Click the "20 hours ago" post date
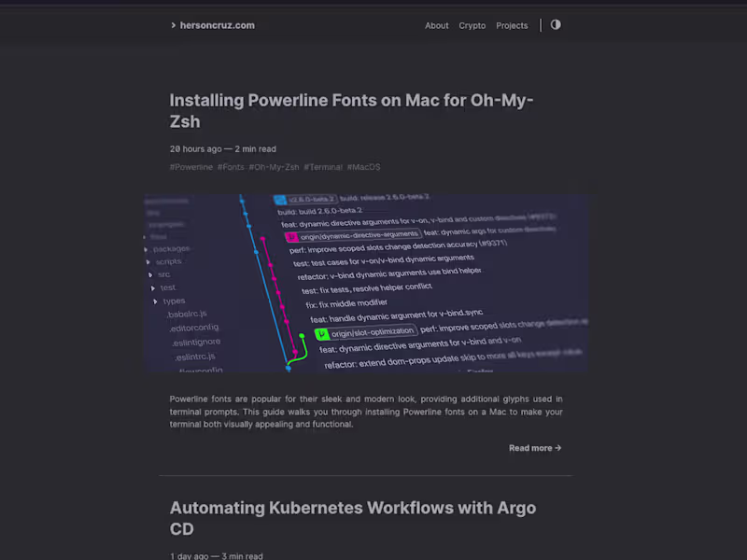The image size is (747, 560). pos(196,148)
